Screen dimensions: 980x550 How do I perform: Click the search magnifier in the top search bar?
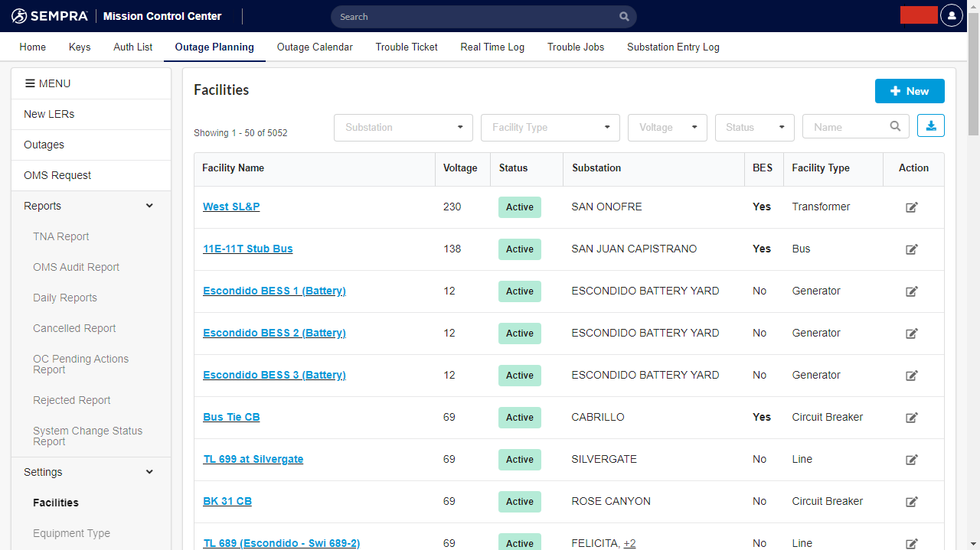(x=624, y=16)
